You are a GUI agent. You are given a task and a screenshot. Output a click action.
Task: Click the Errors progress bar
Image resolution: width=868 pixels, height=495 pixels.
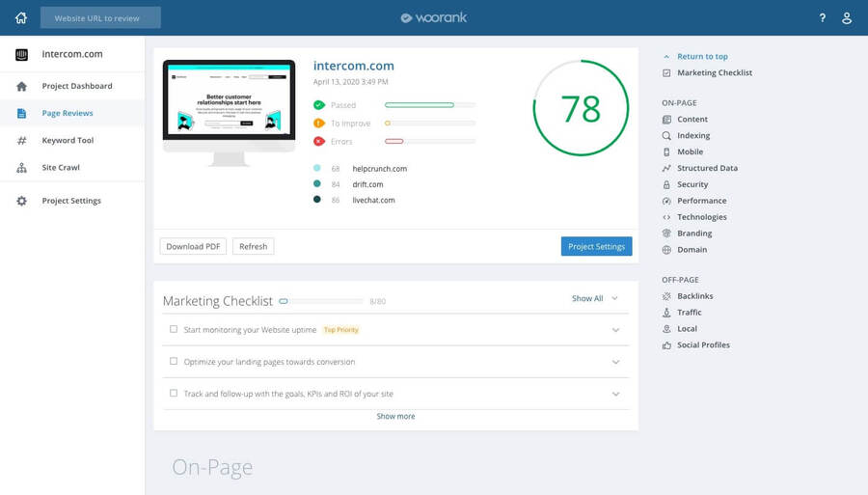click(x=430, y=141)
